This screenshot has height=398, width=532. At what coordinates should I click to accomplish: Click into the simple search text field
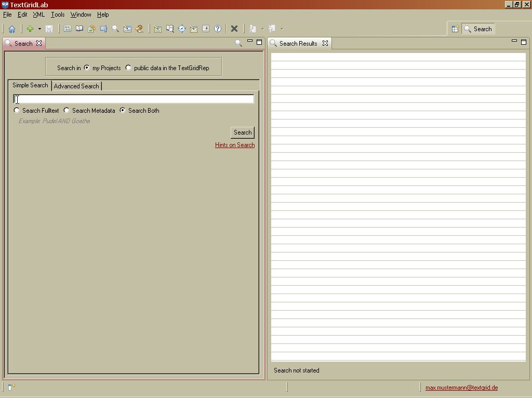click(134, 99)
